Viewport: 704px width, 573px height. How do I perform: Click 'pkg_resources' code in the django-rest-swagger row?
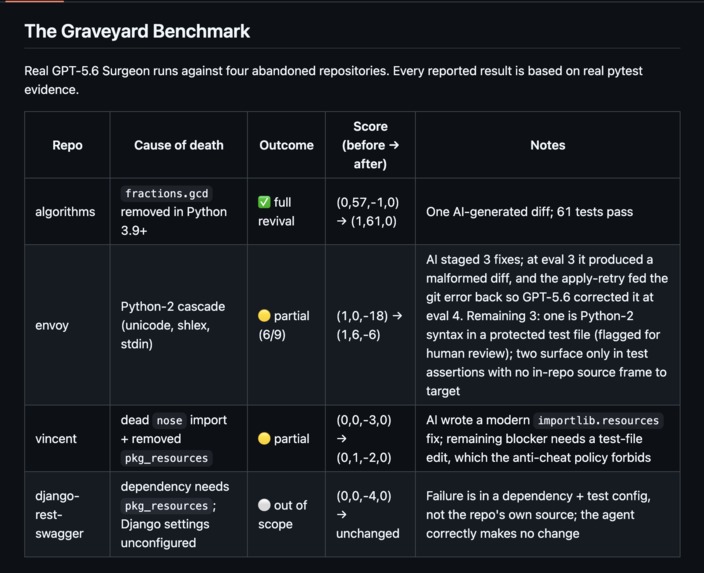(x=167, y=506)
